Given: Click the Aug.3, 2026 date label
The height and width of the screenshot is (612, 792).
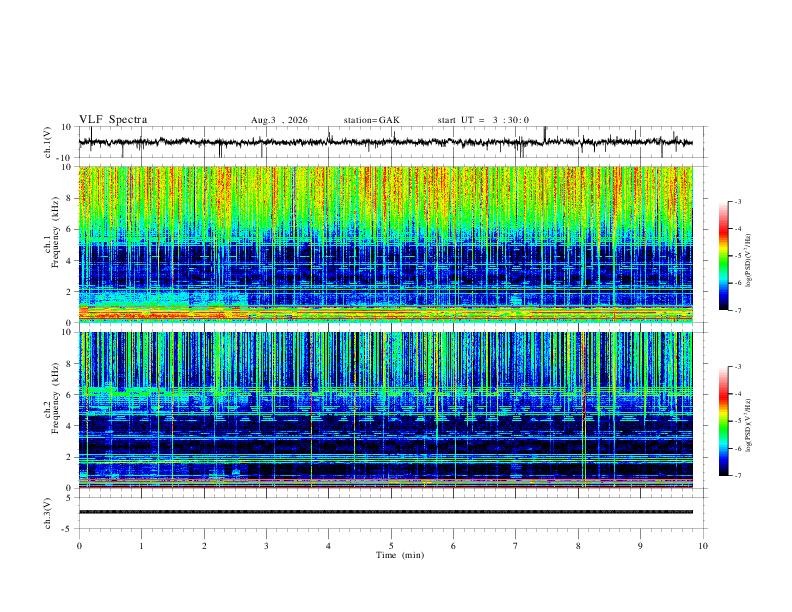Looking at the screenshot, I should [x=279, y=120].
